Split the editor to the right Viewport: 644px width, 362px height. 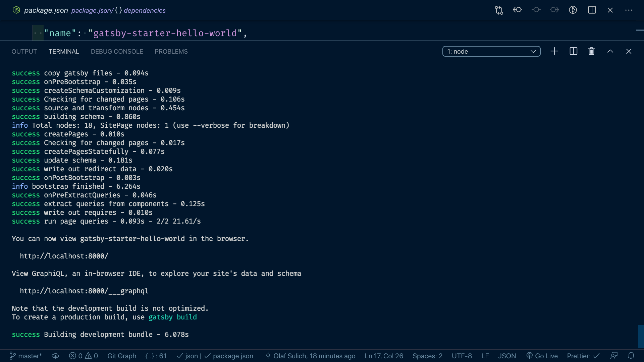tap(592, 10)
